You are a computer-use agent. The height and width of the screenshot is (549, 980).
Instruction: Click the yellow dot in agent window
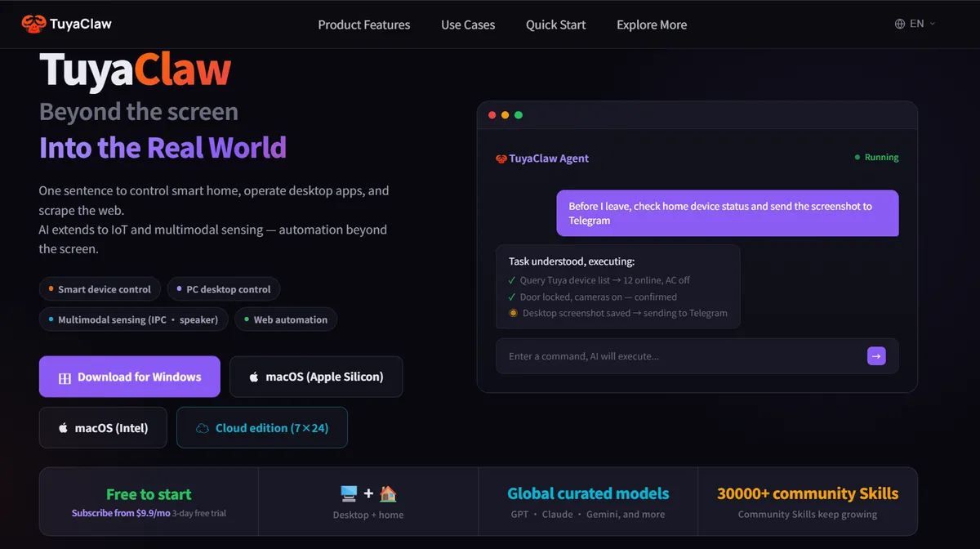(x=506, y=115)
